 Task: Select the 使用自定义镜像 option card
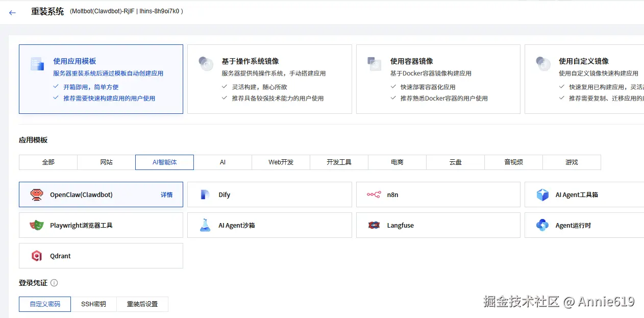click(584, 79)
